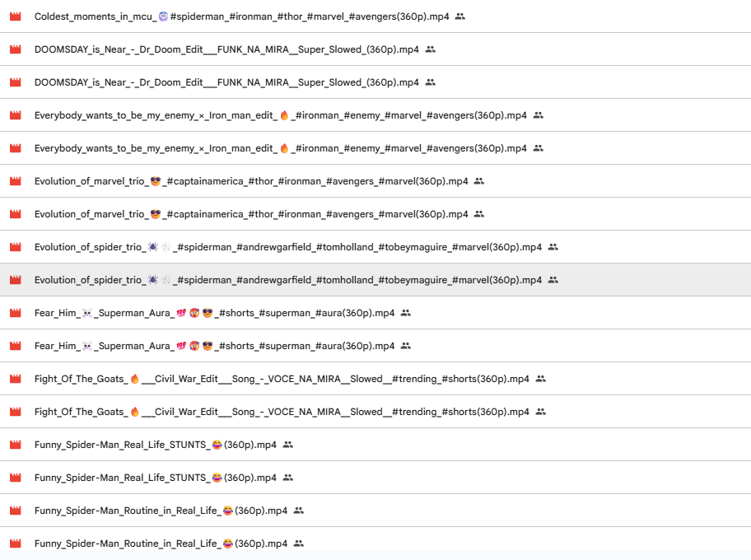
Task: Click video icon of the lower DOOMSDAY_is_Near row
Action: pos(16,82)
